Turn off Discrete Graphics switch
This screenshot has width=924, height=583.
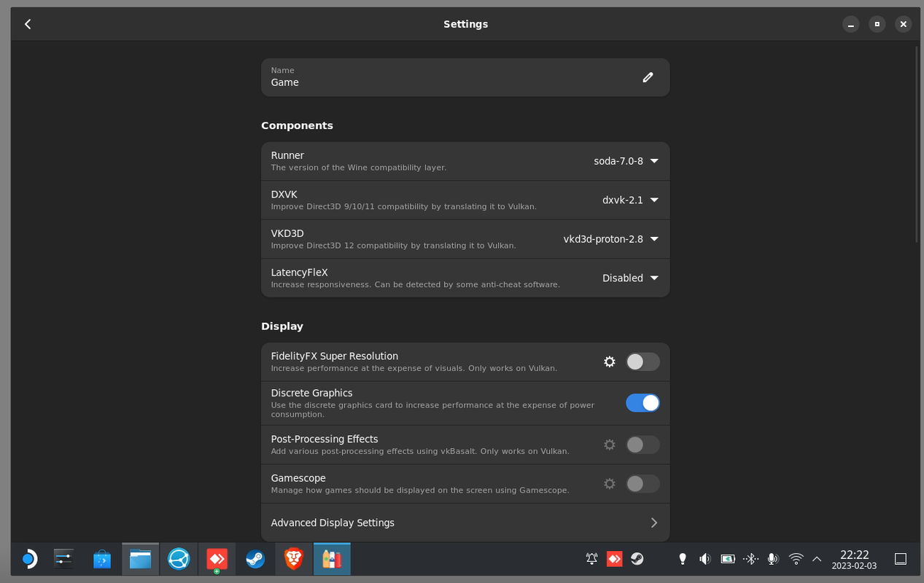coord(642,403)
